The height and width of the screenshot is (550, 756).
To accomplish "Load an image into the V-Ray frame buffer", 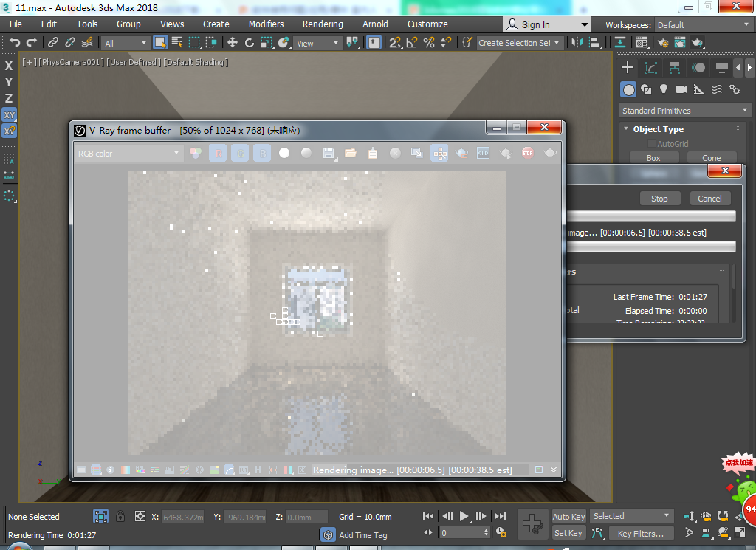I will [351, 154].
